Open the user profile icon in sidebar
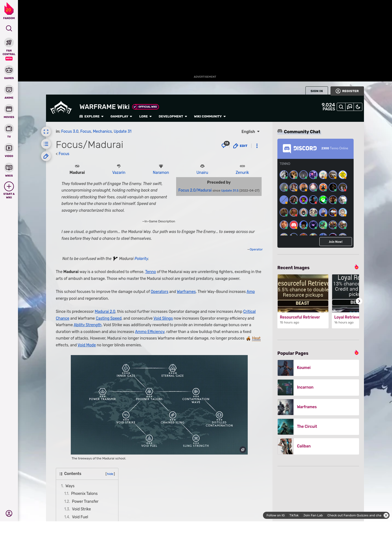The width and height of the screenshot is (392, 545). (x=9, y=513)
